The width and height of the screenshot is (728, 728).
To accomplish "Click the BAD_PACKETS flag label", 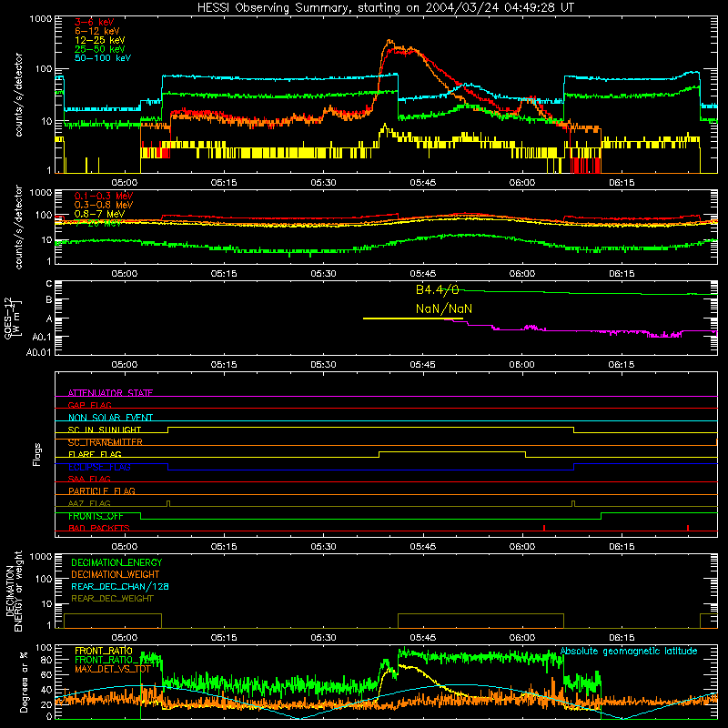I will (x=99, y=528).
